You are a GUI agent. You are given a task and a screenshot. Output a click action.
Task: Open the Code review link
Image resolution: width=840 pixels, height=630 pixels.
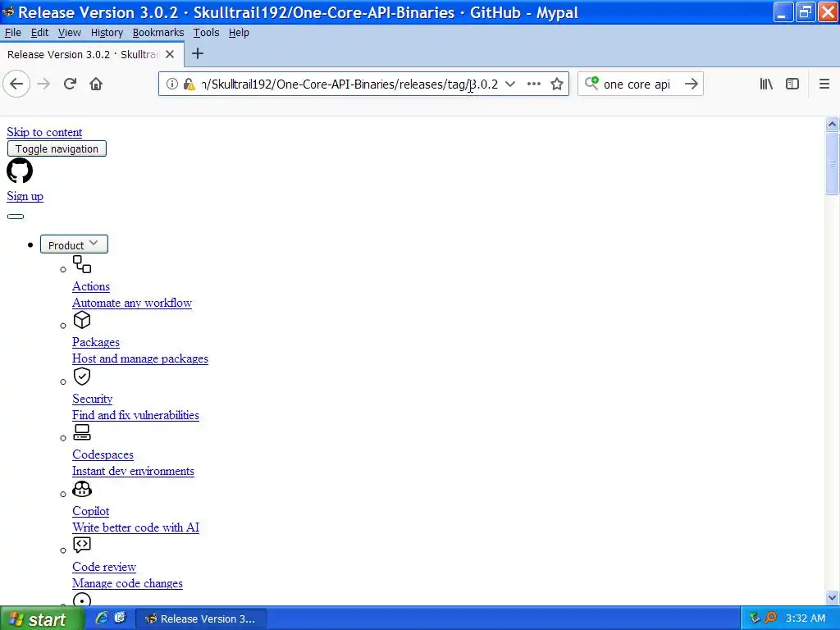coord(104,568)
